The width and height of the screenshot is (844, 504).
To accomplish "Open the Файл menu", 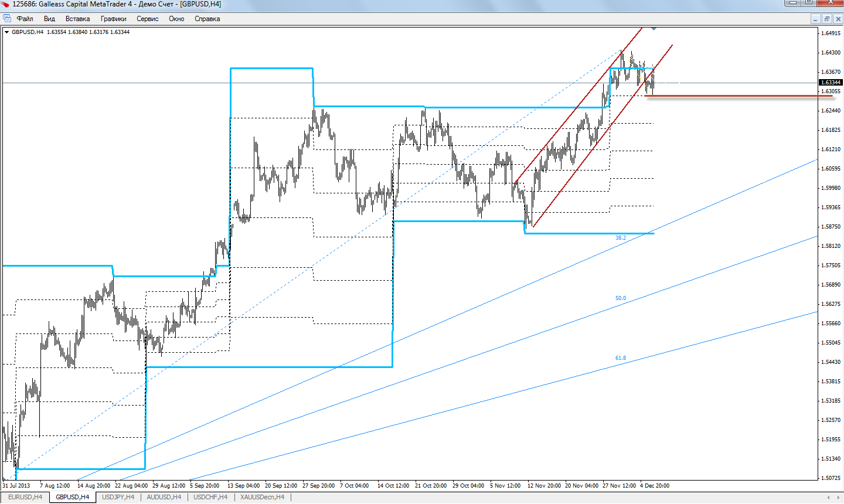I will point(25,19).
